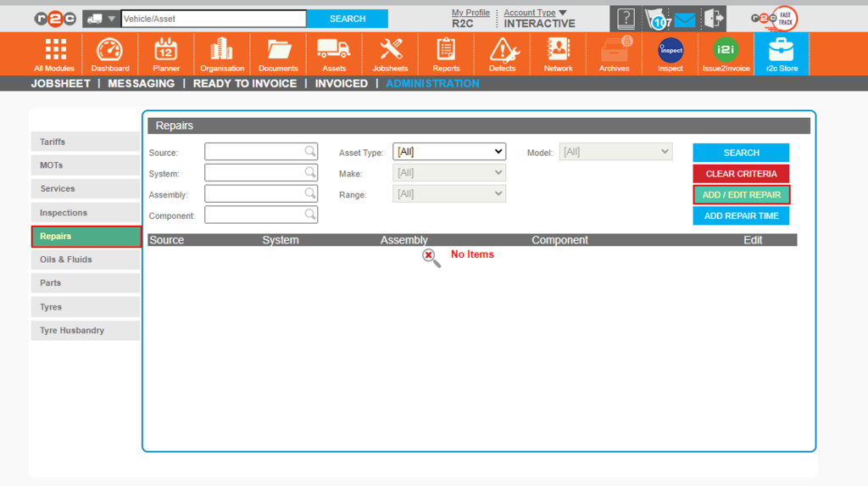Open the notifications icon showing 107
The width and height of the screenshot is (868, 486).
658,20
